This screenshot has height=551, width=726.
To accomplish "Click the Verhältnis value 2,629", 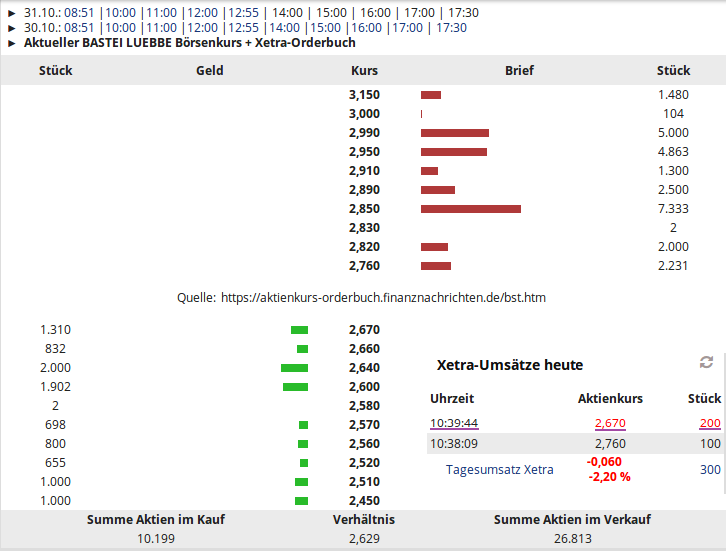I will coord(364,539).
